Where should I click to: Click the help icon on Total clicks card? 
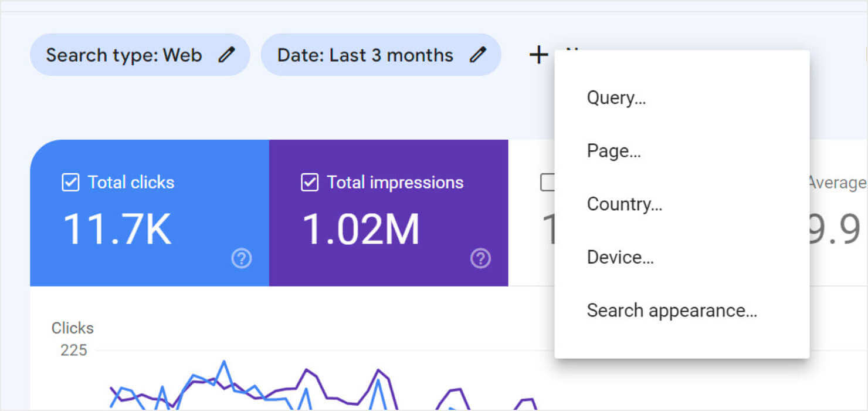click(241, 258)
